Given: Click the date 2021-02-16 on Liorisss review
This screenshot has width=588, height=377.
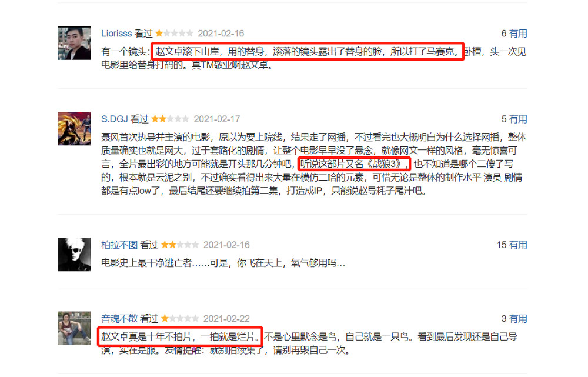Looking at the screenshot, I should click(x=221, y=34).
